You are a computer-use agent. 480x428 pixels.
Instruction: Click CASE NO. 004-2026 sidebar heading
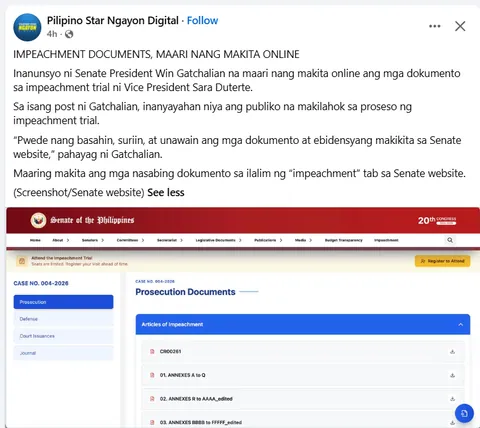[41, 283]
